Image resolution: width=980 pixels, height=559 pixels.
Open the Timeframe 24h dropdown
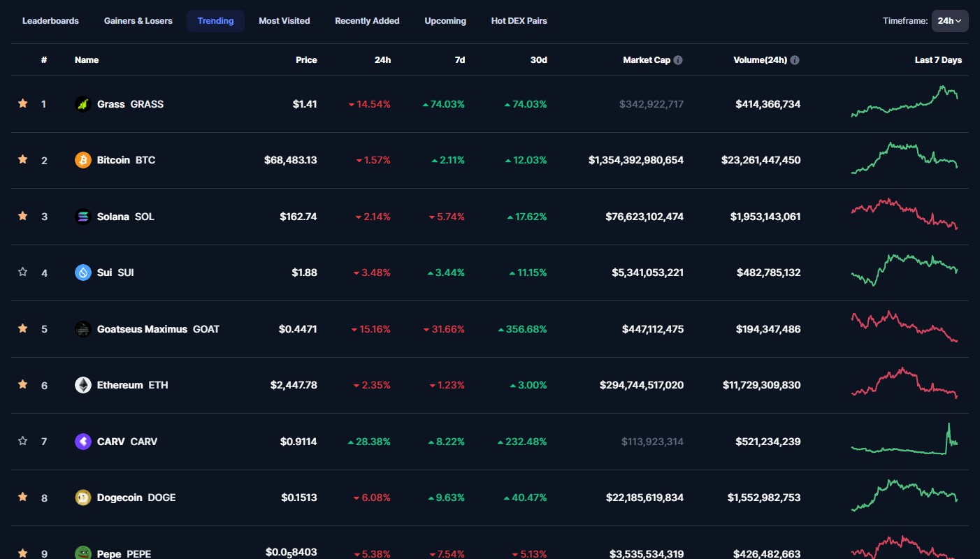(x=950, y=21)
